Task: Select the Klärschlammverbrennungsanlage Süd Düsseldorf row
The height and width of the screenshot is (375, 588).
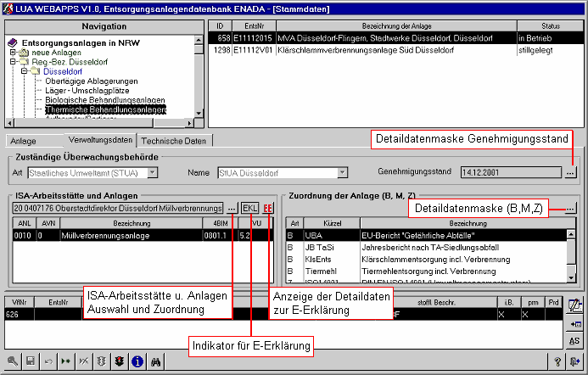Action: coord(373,50)
